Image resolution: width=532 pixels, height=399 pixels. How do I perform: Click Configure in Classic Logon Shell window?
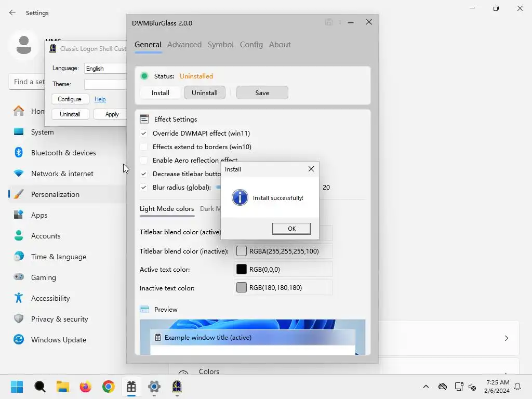tap(70, 99)
